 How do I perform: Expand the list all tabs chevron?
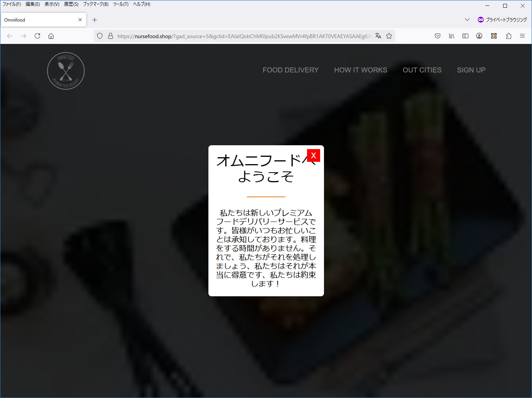(467, 20)
